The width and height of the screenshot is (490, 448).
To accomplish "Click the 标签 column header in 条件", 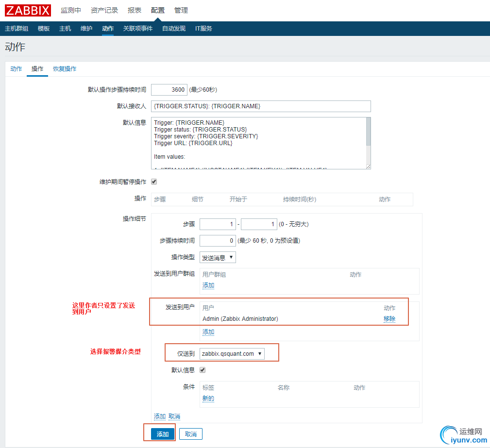I will click(x=208, y=388).
